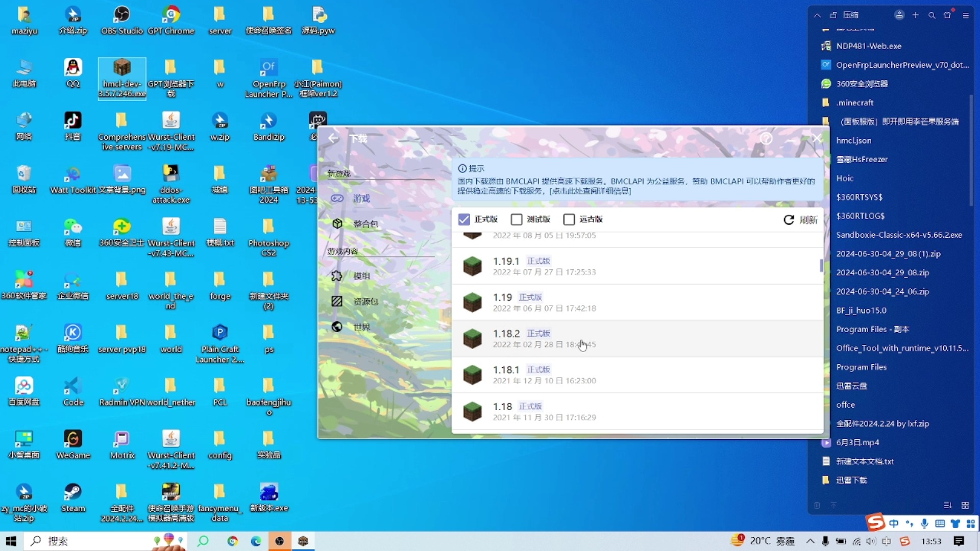Open Steam desktop icon
Viewport: 980px width, 551px height.
point(73,497)
